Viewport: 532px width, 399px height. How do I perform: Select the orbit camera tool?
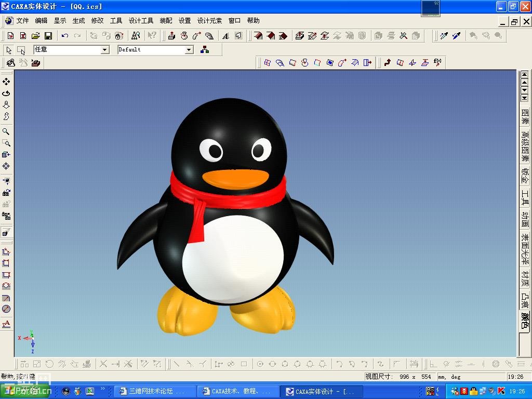pyautogui.click(x=6, y=94)
